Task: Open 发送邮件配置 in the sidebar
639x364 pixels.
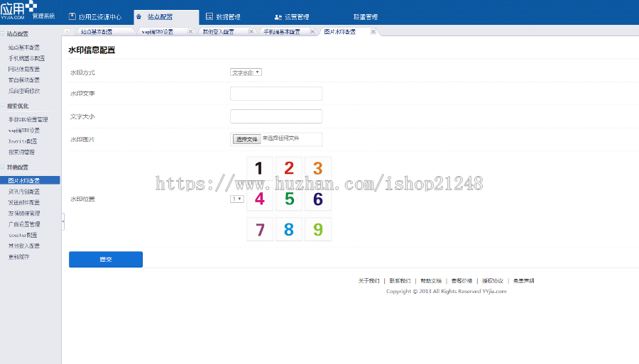Action: pyautogui.click(x=24, y=202)
